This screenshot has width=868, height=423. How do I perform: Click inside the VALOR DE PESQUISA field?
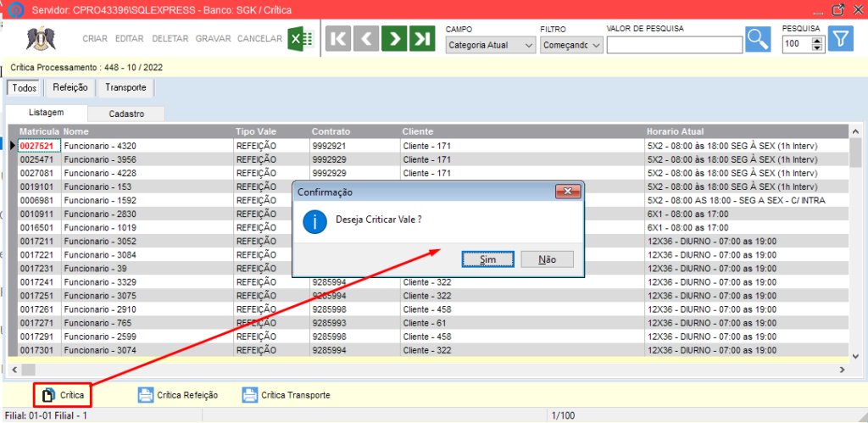(674, 45)
